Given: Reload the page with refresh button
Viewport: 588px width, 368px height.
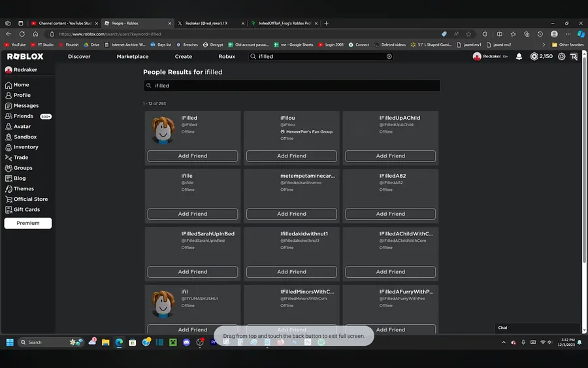Looking at the screenshot, I should point(22,34).
